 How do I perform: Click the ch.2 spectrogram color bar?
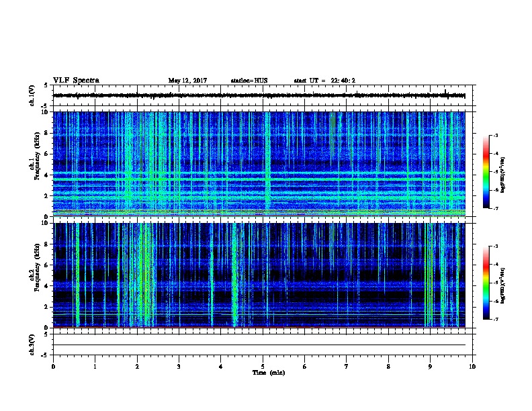pyautogui.click(x=486, y=283)
